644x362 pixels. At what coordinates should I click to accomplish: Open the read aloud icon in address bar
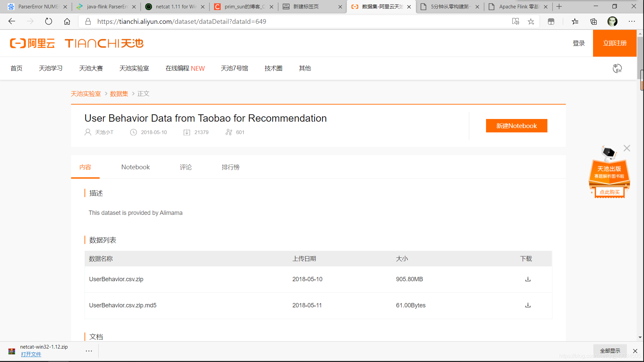click(516, 21)
